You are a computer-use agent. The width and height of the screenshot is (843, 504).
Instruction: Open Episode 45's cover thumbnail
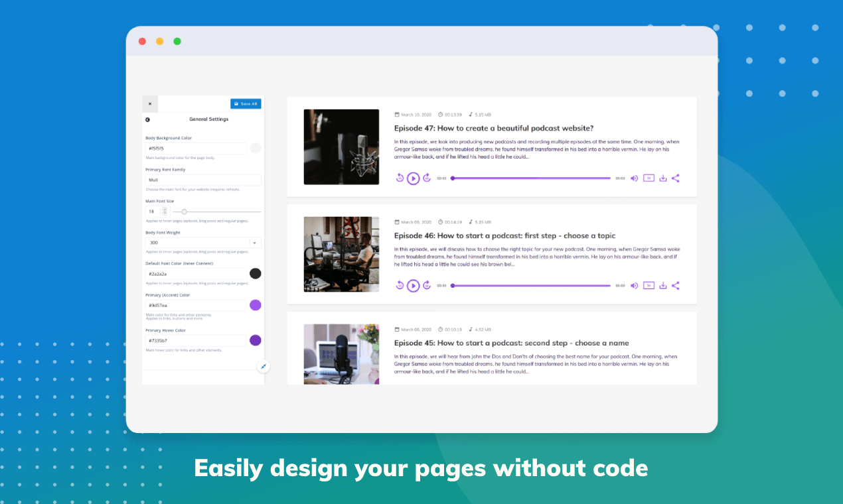tap(341, 354)
